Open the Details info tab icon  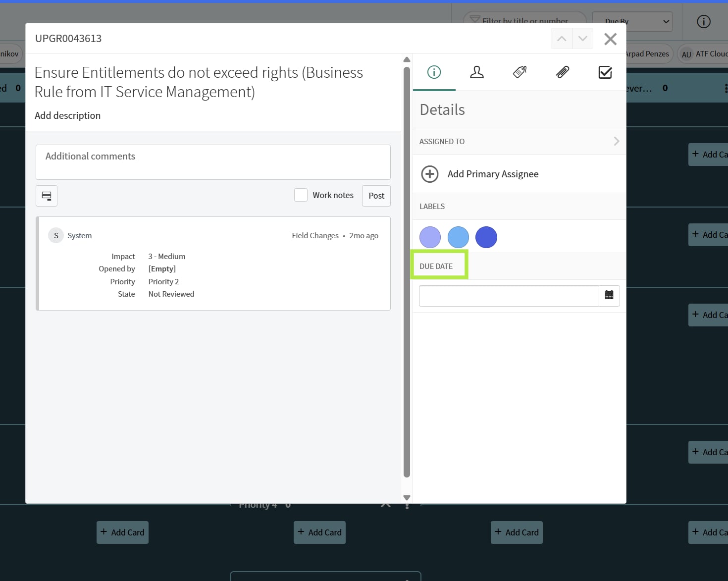(434, 72)
